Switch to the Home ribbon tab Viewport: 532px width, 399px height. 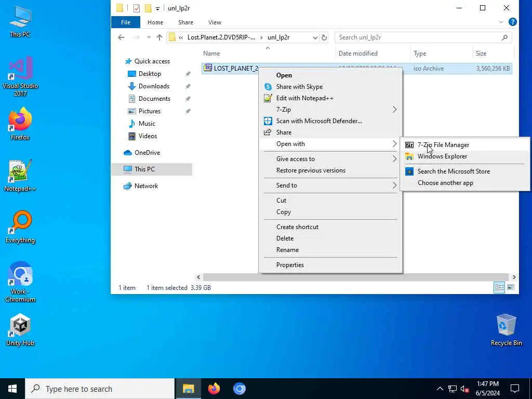(x=155, y=22)
